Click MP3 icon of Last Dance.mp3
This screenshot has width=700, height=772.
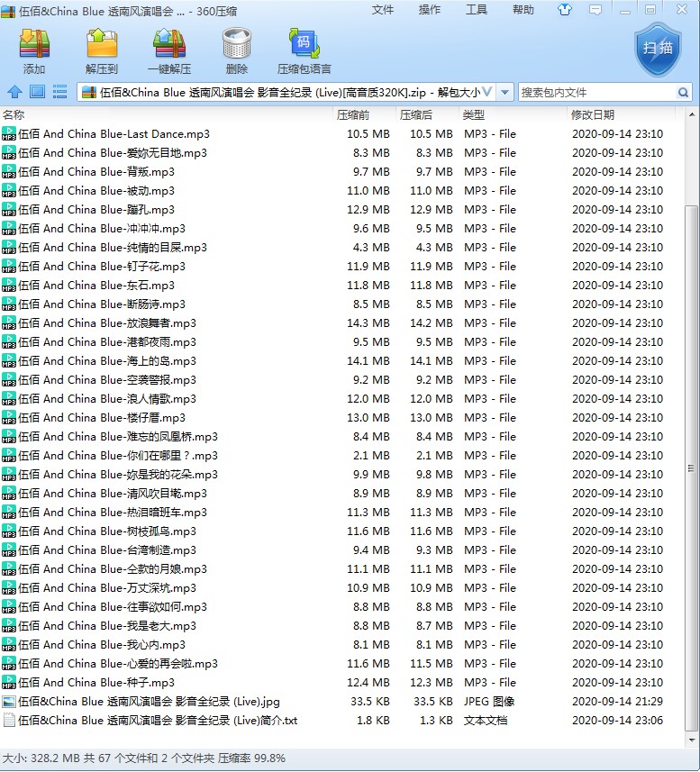click(x=9, y=134)
